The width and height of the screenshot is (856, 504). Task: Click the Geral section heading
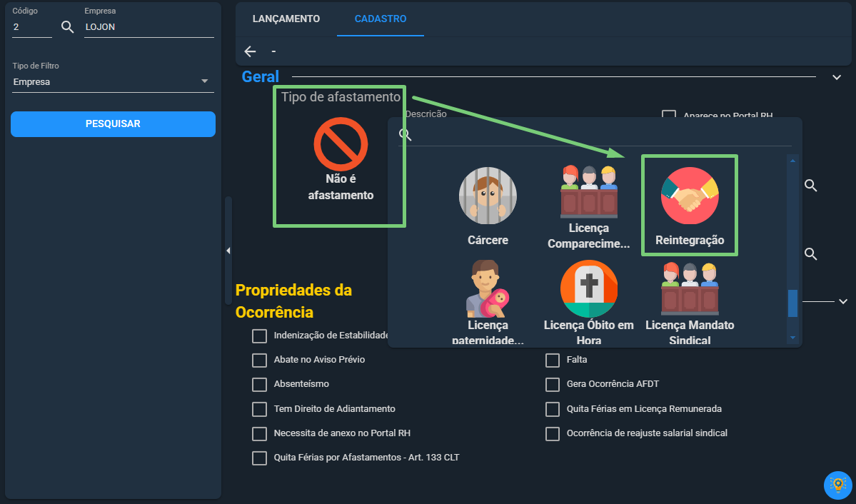tap(261, 76)
